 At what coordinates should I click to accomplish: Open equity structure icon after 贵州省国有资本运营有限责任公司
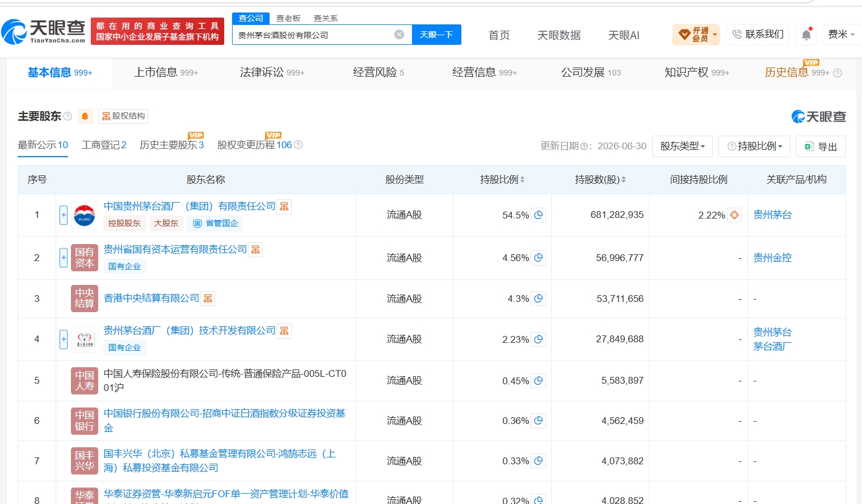click(x=256, y=250)
